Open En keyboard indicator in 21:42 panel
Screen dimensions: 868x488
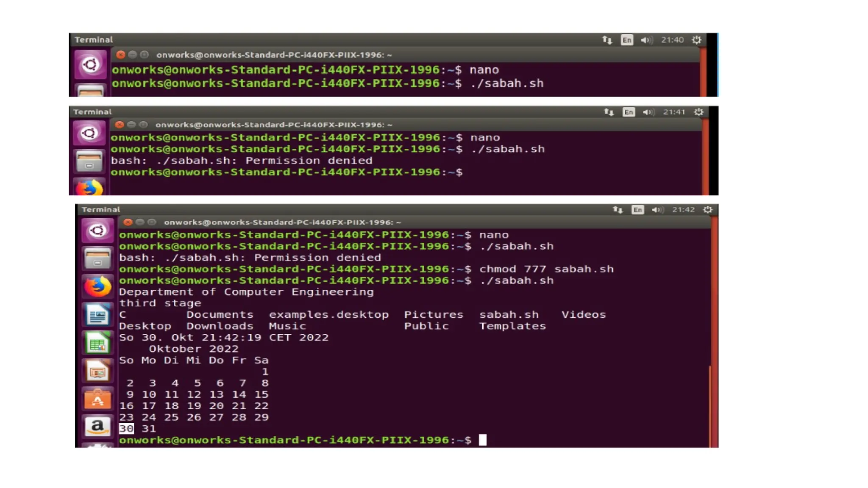(x=637, y=210)
